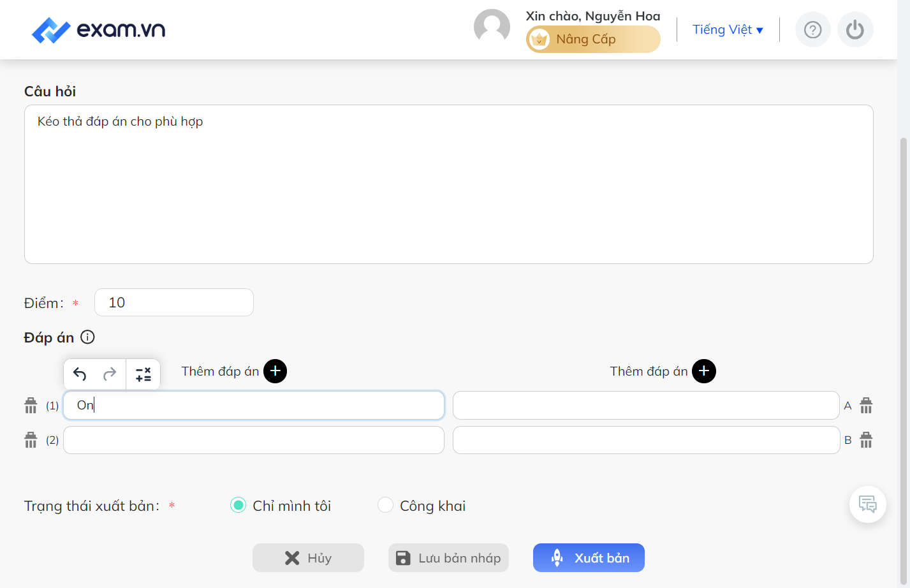The height and width of the screenshot is (588, 910).
Task: Click answer field (1) containing On
Action: (254, 406)
